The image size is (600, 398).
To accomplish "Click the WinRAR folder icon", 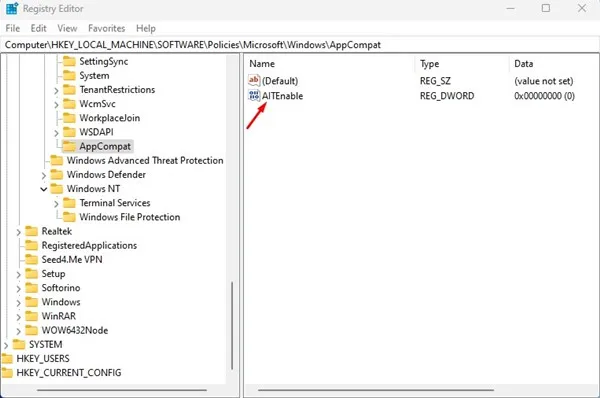I will (x=31, y=316).
